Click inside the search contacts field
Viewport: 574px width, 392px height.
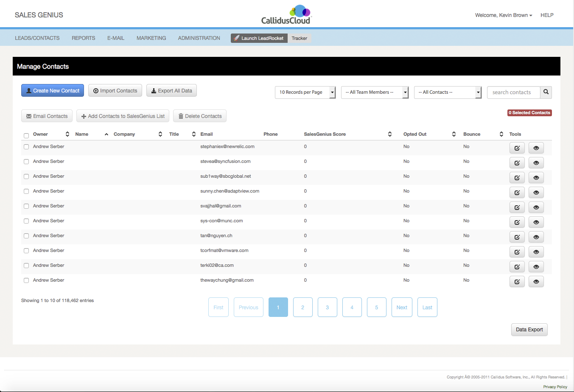click(513, 92)
